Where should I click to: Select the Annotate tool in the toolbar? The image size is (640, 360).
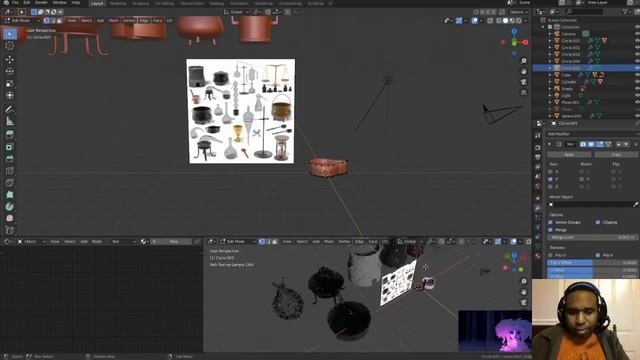10,109
